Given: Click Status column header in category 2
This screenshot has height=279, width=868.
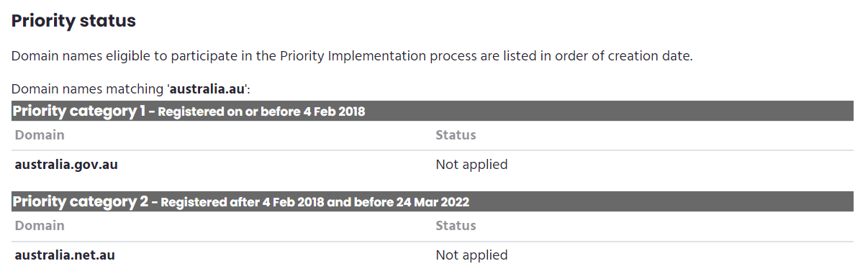Looking at the screenshot, I should (456, 226).
